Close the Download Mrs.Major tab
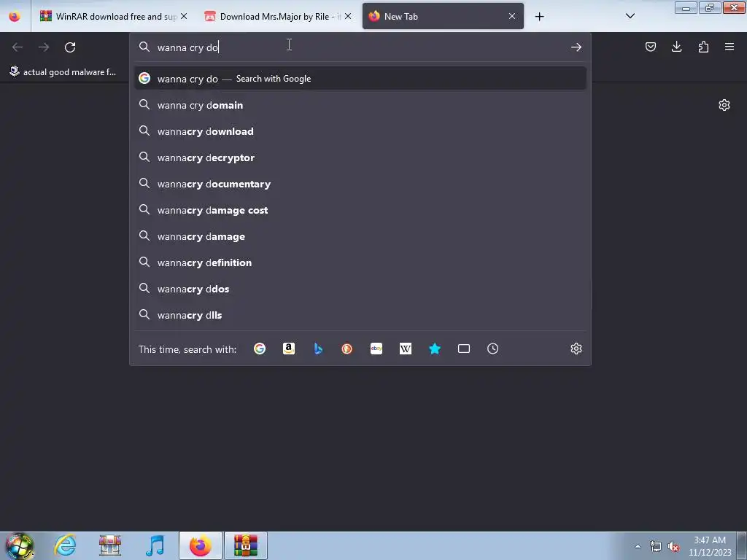747x560 pixels. pyautogui.click(x=348, y=16)
